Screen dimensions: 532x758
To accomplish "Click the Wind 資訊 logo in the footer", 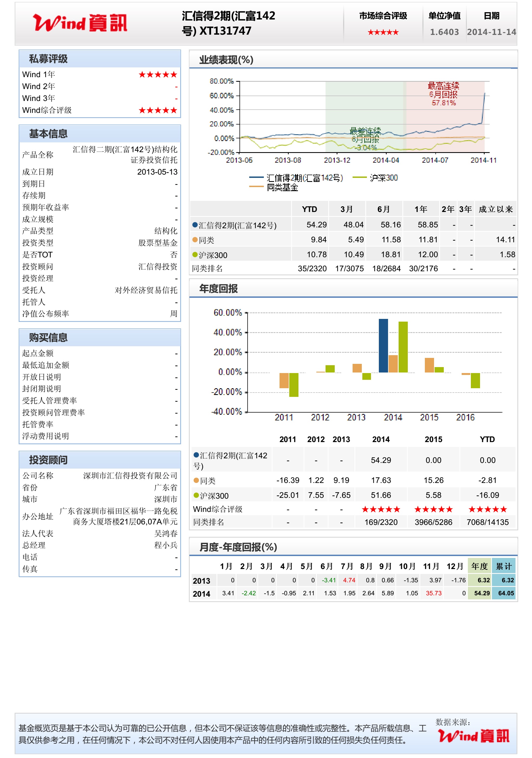I will 474,736.
